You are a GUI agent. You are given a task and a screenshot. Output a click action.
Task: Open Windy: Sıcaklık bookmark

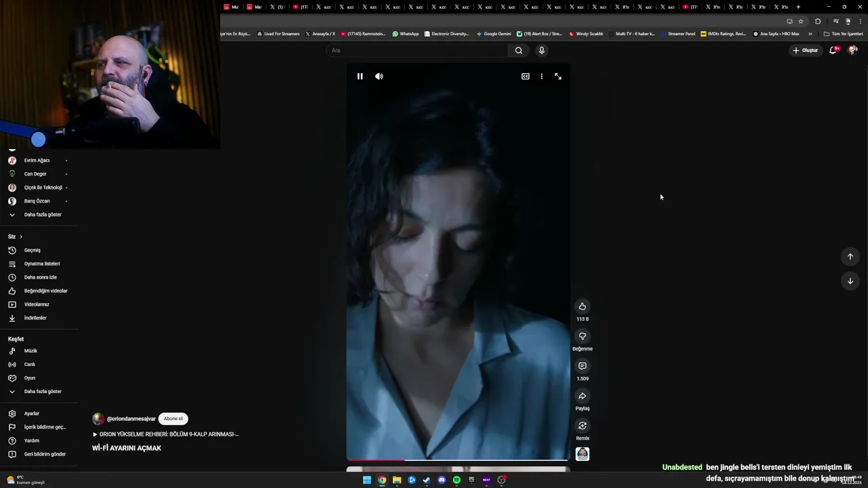coord(586,34)
